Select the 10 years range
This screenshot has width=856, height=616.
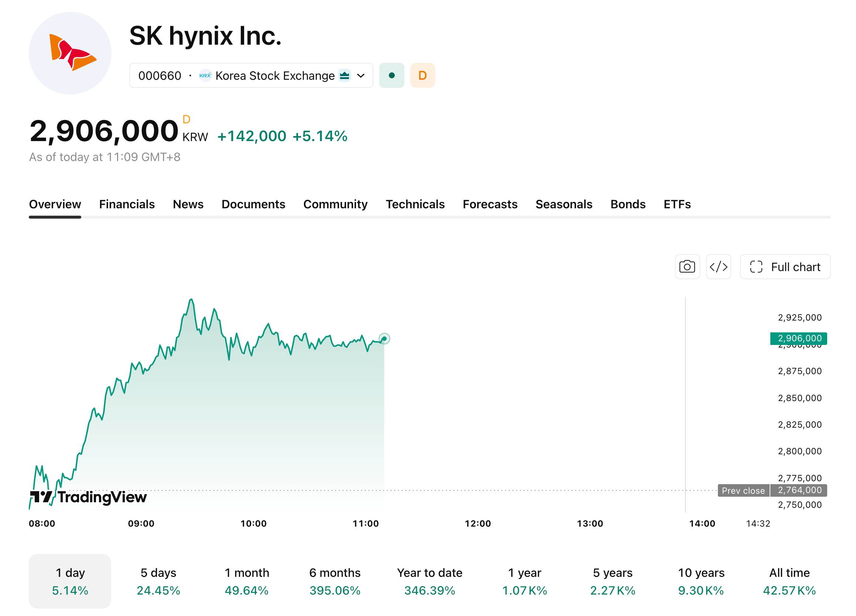701,581
